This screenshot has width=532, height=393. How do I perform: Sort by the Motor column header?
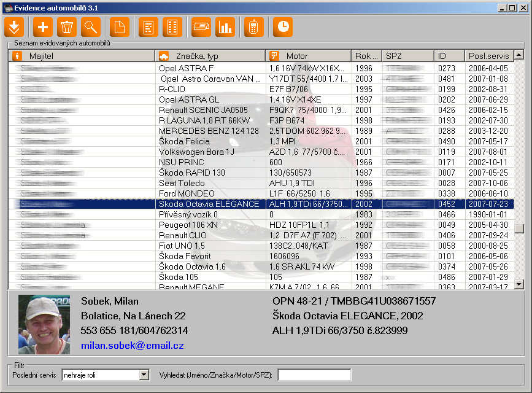click(309, 56)
